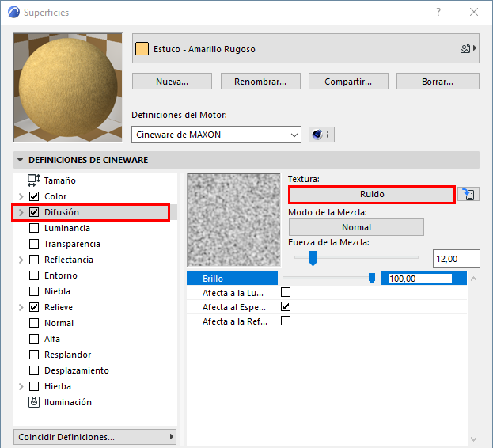Image resolution: width=493 pixels, height=448 pixels.
Task: Click the texture load icon next to Ruido
Action: (x=468, y=194)
